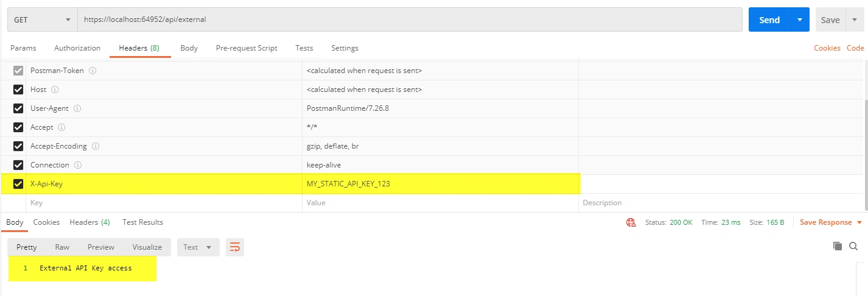The height and width of the screenshot is (296, 868).
Task: Click the info icon next to Accept
Action: coord(62,127)
